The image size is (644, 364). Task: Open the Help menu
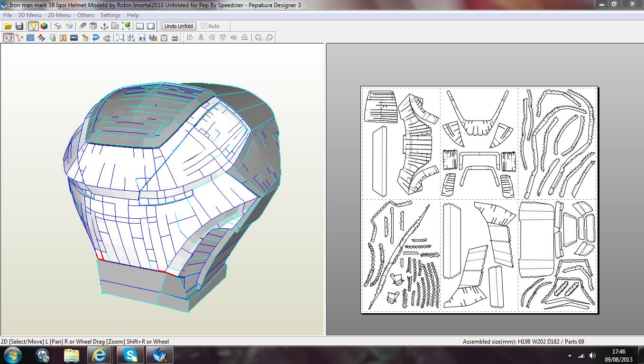[x=133, y=15]
